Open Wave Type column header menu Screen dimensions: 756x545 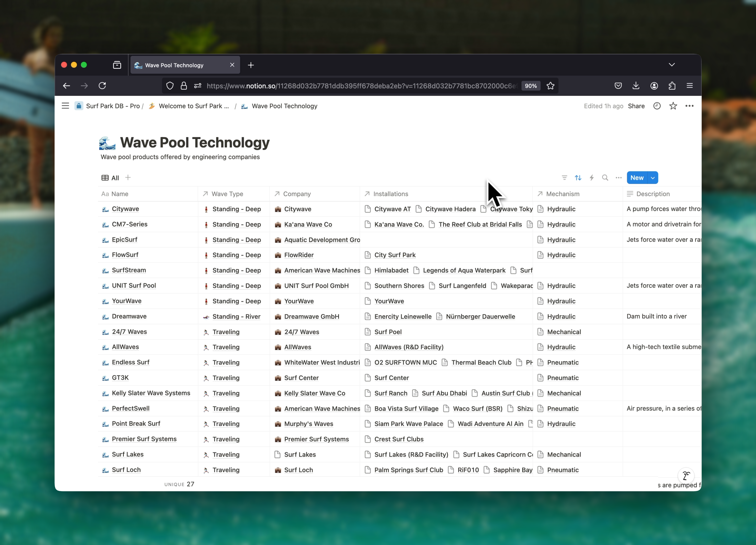tap(234, 194)
